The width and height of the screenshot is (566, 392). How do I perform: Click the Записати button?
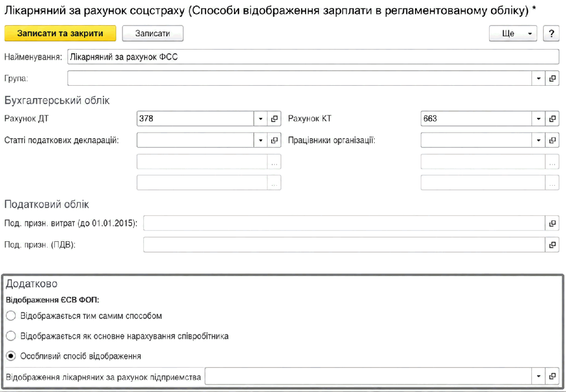click(x=152, y=33)
